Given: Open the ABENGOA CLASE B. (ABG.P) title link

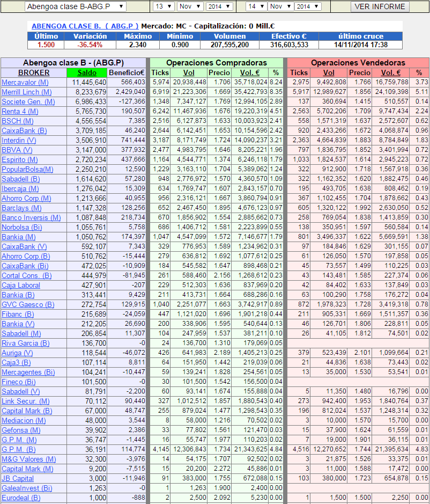Looking at the screenshot, I should point(85,26).
